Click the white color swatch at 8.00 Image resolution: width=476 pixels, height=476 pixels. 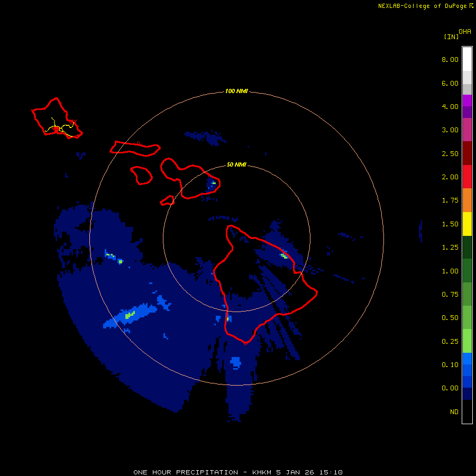coord(467,59)
